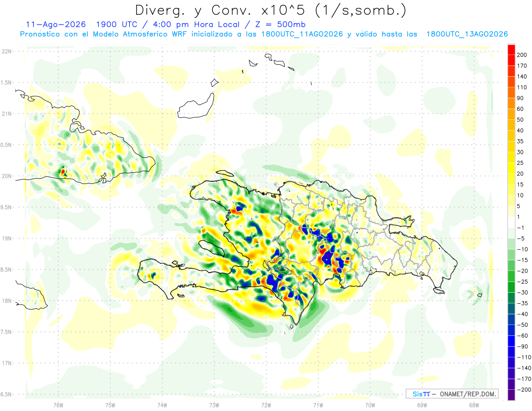Click the '21N' latitude label
The height and width of the screenshot is (411, 532).
tap(7, 114)
